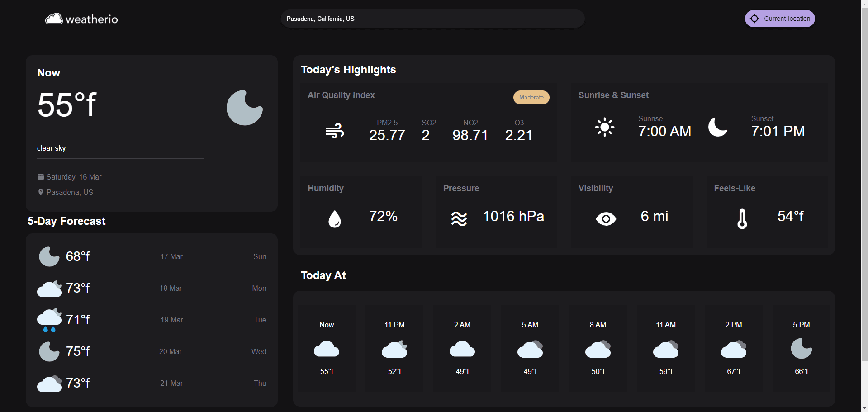Click the 11 PM hour label
This screenshot has height=412, width=868.
click(394, 325)
